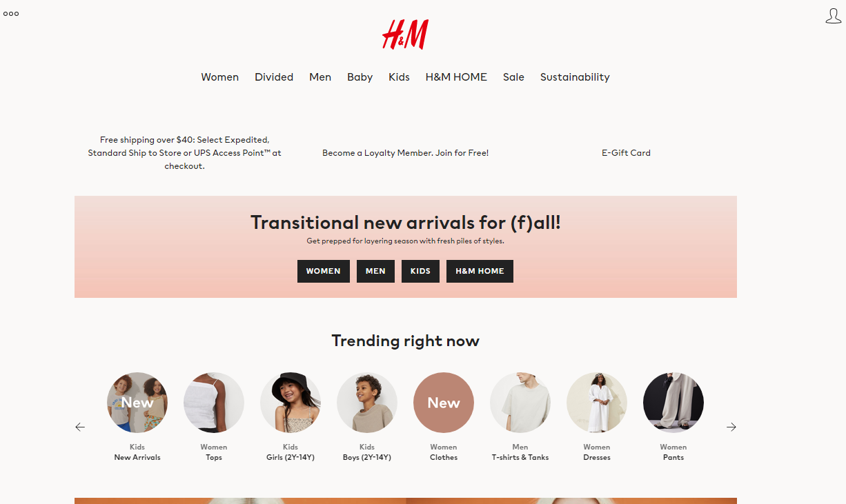Viewport: 846px width, 504px height.
Task: Click the black WOMEN banner button
Action: (x=324, y=271)
